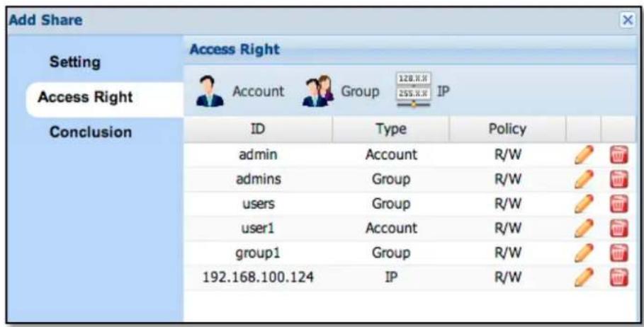
Task: Click the IP address icon
Action: pos(413,91)
